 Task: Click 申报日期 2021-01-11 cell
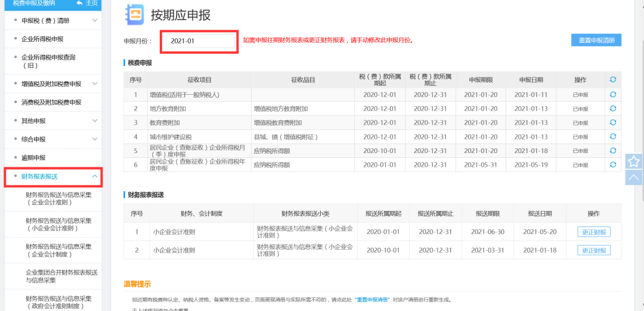tap(531, 95)
